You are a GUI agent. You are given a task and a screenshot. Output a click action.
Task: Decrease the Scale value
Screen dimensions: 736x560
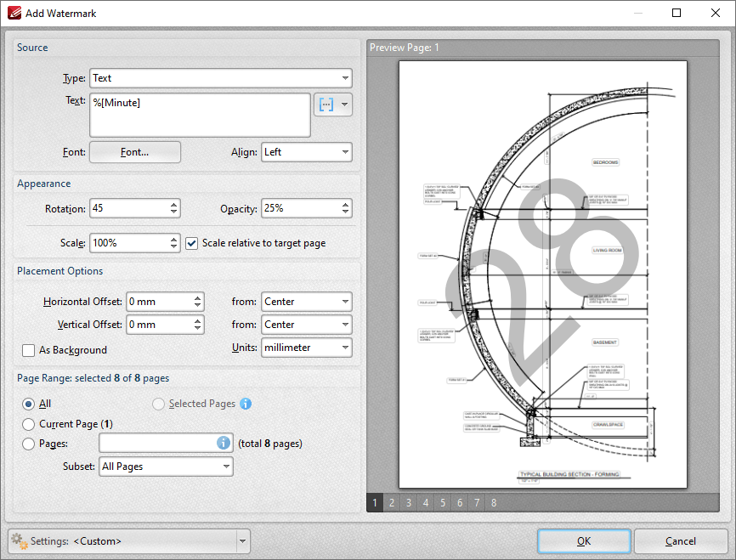[x=173, y=246]
